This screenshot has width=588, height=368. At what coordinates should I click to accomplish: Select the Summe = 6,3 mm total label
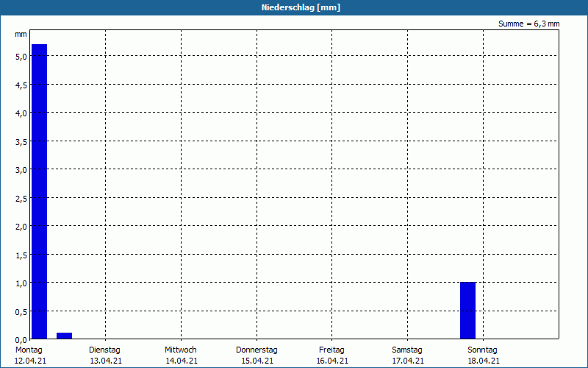pos(528,24)
